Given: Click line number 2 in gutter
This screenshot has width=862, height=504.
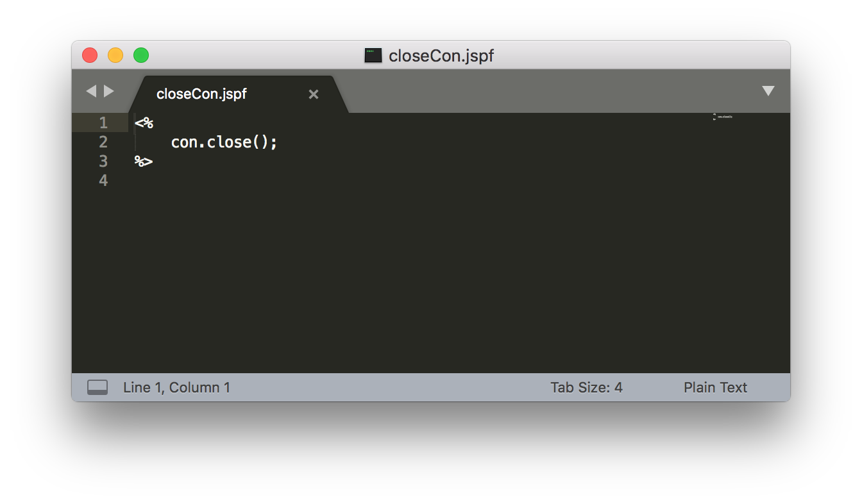Looking at the screenshot, I should pos(103,142).
